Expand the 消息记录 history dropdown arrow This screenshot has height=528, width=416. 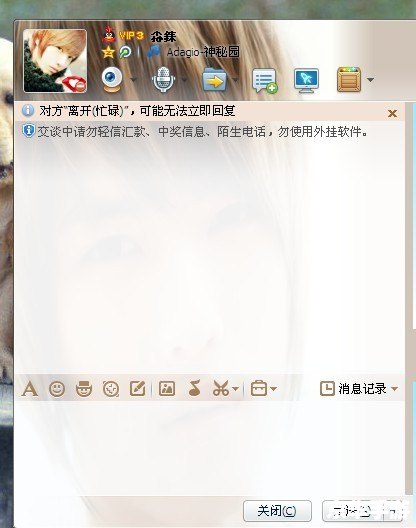click(x=394, y=389)
